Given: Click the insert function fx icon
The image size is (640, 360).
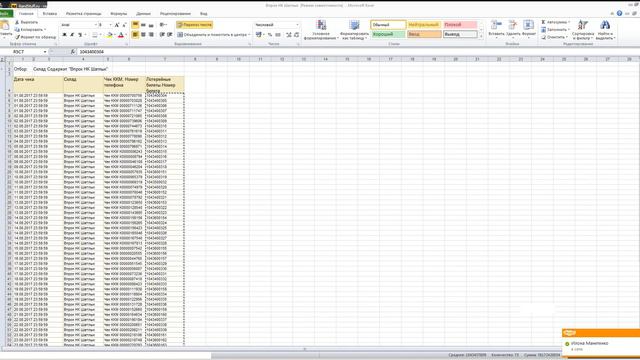Looking at the screenshot, I should pyautogui.click(x=73, y=52).
